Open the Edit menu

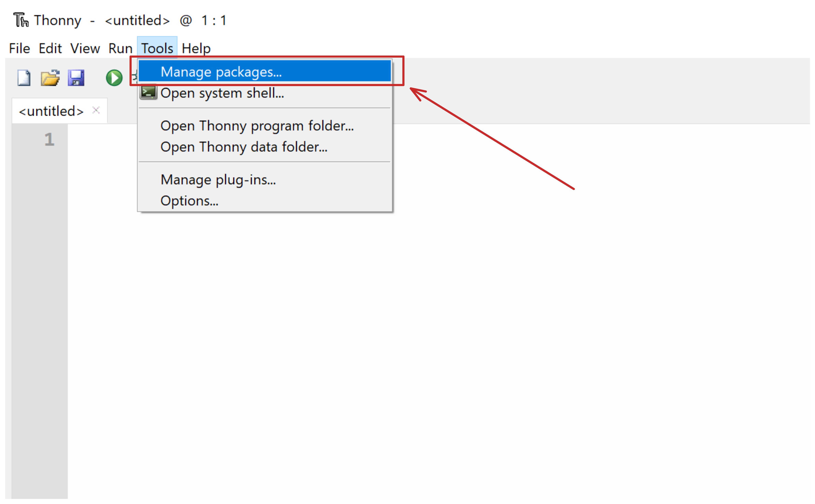click(50, 49)
